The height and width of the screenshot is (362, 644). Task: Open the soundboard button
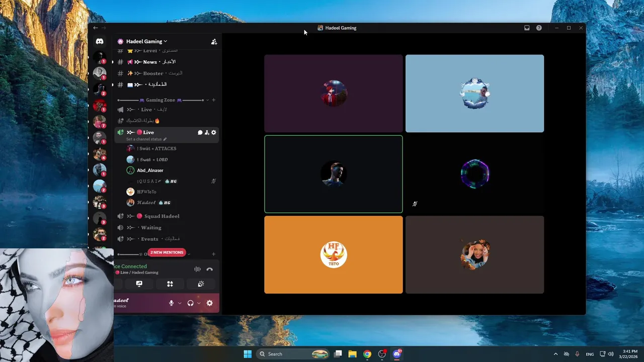pyautogui.click(x=201, y=284)
